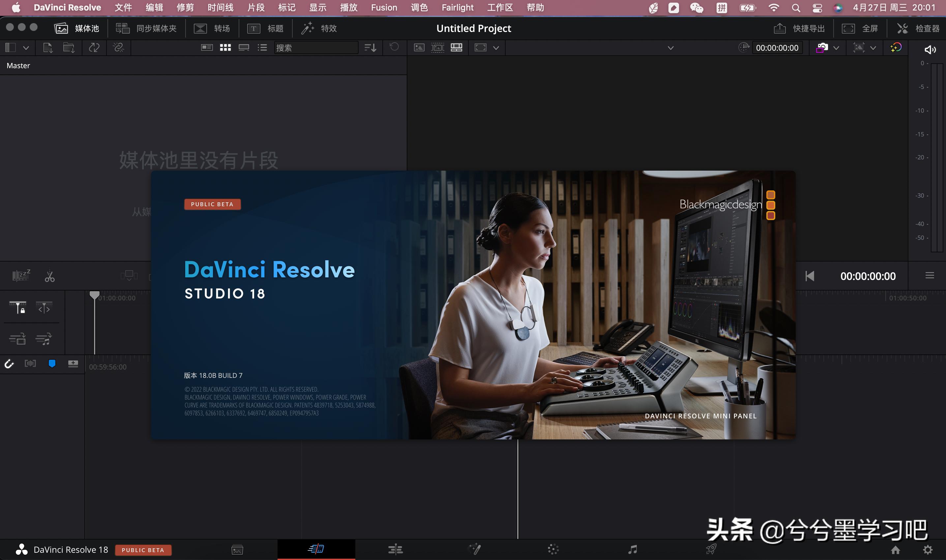The height and width of the screenshot is (560, 946).
Task: Click the 快捷导出 quick export button
Action: (799, 28)
